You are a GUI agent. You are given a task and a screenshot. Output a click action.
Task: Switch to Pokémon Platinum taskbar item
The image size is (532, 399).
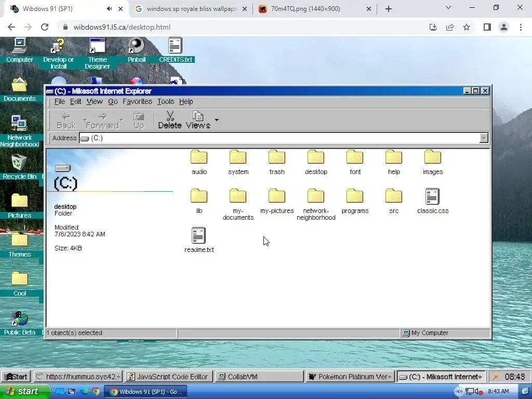click(x=350, y=377)
